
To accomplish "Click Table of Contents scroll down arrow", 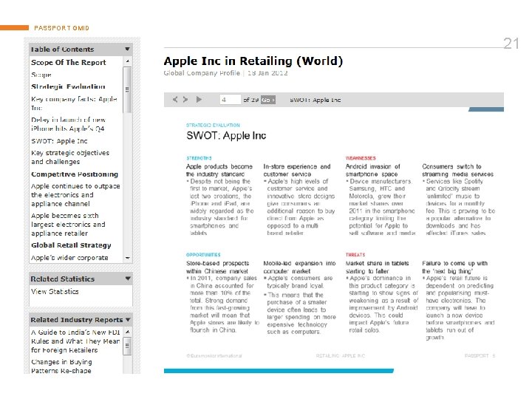I will [128, 258].
